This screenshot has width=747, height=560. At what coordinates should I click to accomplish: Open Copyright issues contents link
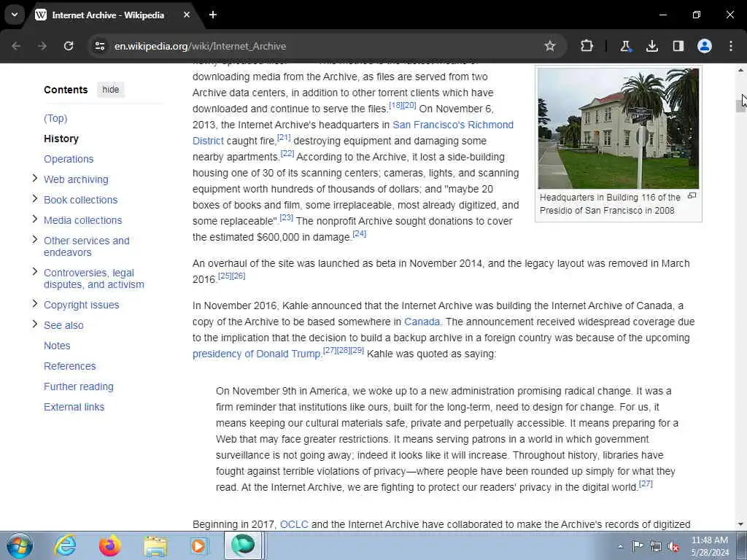82,305
